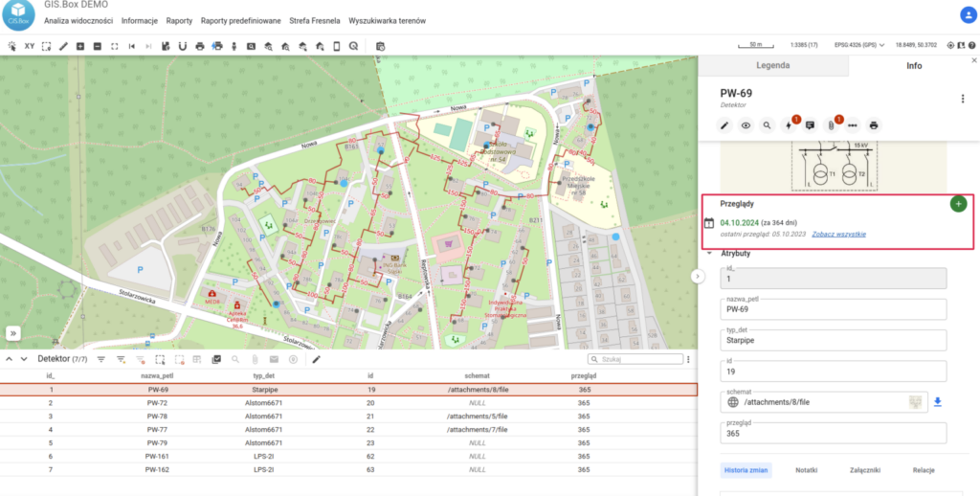Viewport: 980px width, 496px height.
Task: Collapse the Atrybuty section
Action: (710, 254)
